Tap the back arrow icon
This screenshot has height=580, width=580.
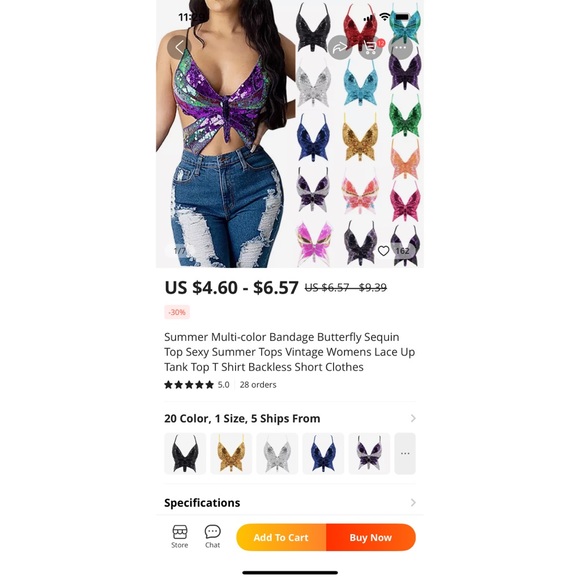tap(179, 47)
